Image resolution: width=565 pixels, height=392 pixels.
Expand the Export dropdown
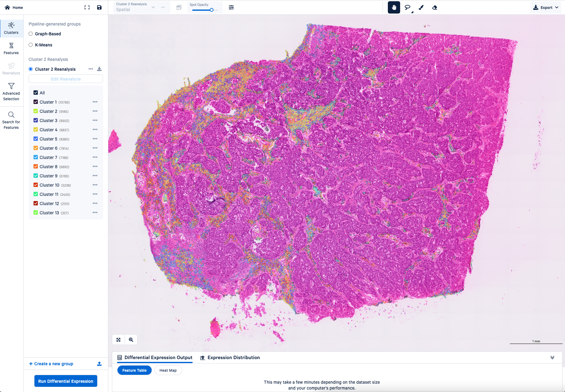click(x=546, y=7)
